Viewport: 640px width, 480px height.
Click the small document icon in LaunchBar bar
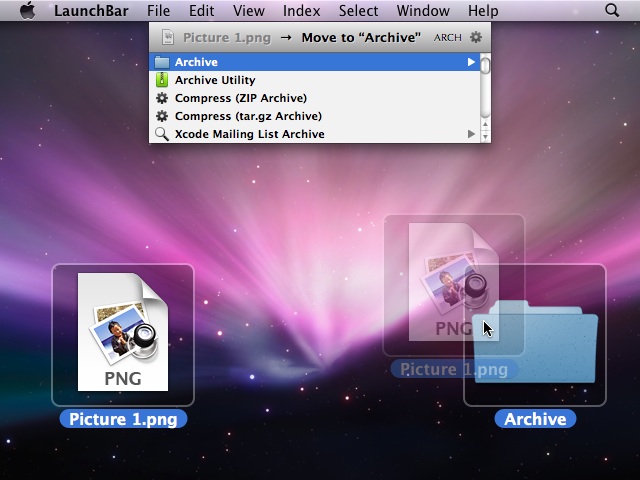pos(169,37)
